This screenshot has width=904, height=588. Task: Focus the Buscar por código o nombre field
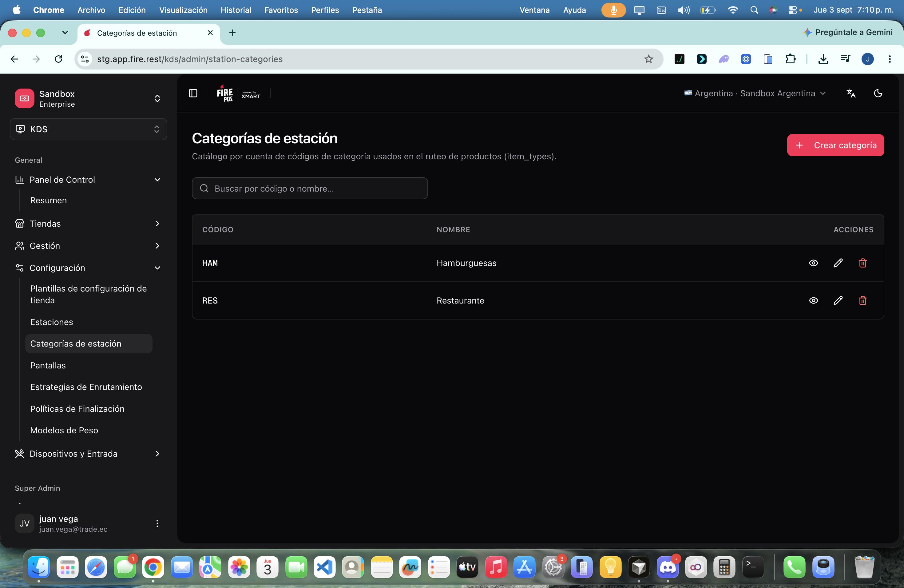click(x=310, y=189)
